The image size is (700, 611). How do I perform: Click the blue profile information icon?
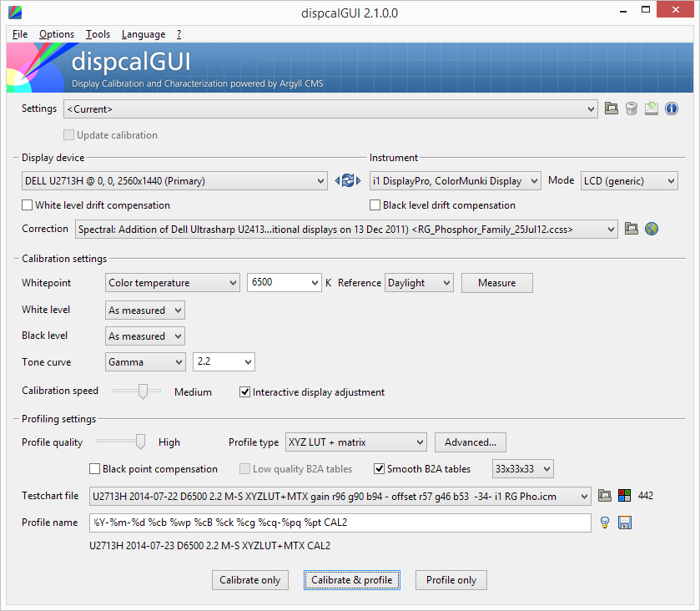[672, 109]
